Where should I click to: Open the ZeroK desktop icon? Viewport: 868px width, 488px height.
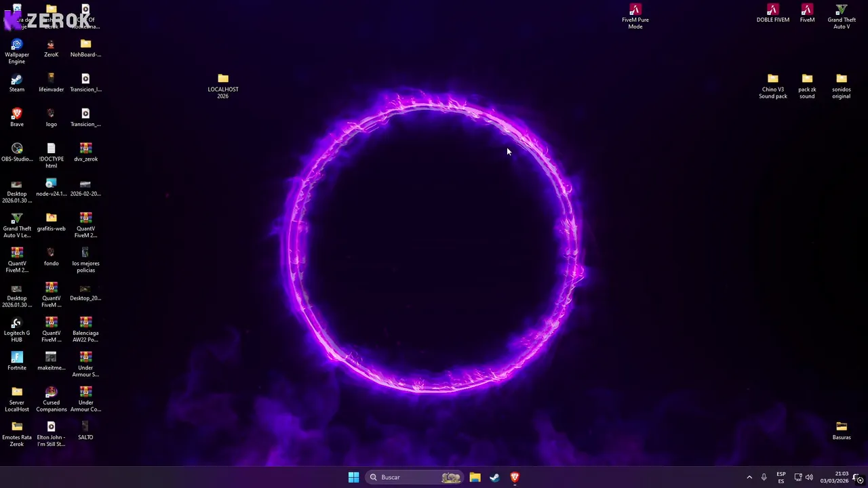tap(51, 48)
